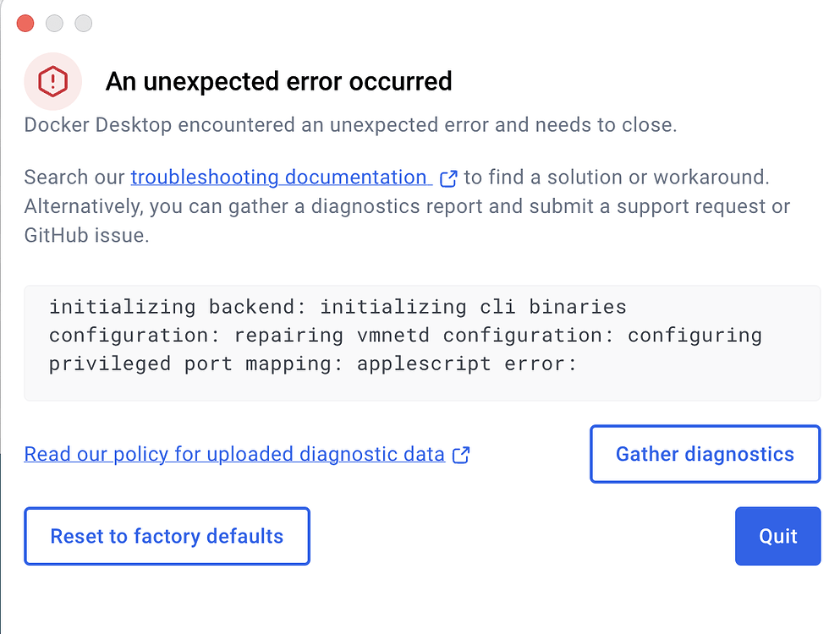Select the error details text box
840x634 pixels.
pos(421,342)
